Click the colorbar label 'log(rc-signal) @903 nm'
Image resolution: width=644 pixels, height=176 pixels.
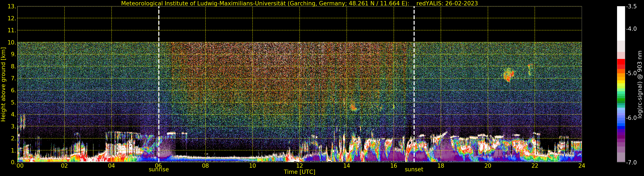click(x=640, y=84)
